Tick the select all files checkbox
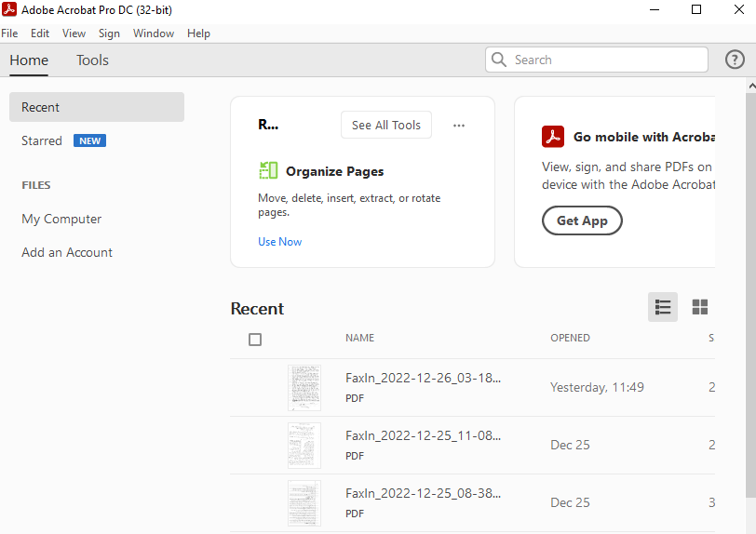The height and width of the screenshot is (534, 756). point(255,340)
